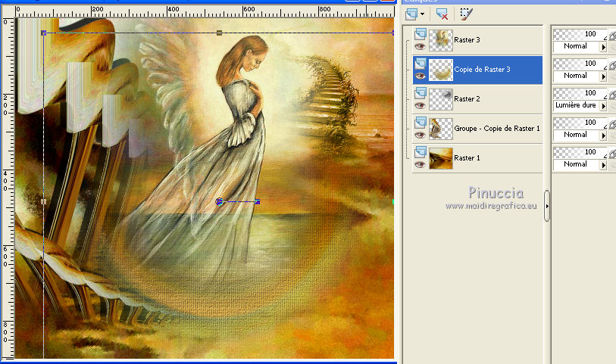Click the Delete layer icon

pos(442,14)
